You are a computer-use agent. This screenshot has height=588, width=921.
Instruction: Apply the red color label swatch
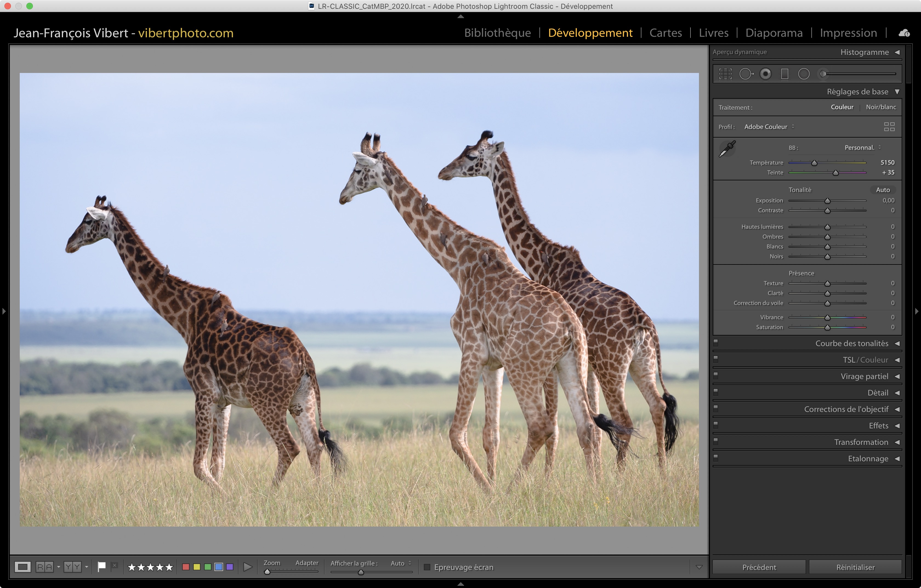pos(186,567)
